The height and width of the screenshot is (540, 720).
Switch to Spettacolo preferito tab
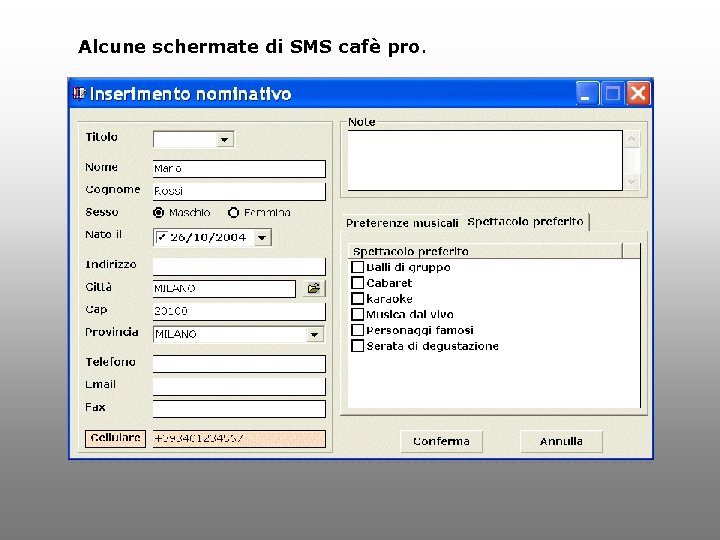(x=525, y=222)
